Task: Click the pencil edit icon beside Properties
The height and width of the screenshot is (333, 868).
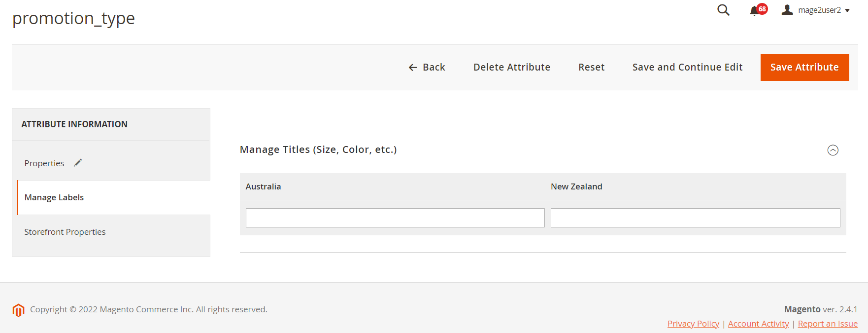Action: tap(78, 162)
